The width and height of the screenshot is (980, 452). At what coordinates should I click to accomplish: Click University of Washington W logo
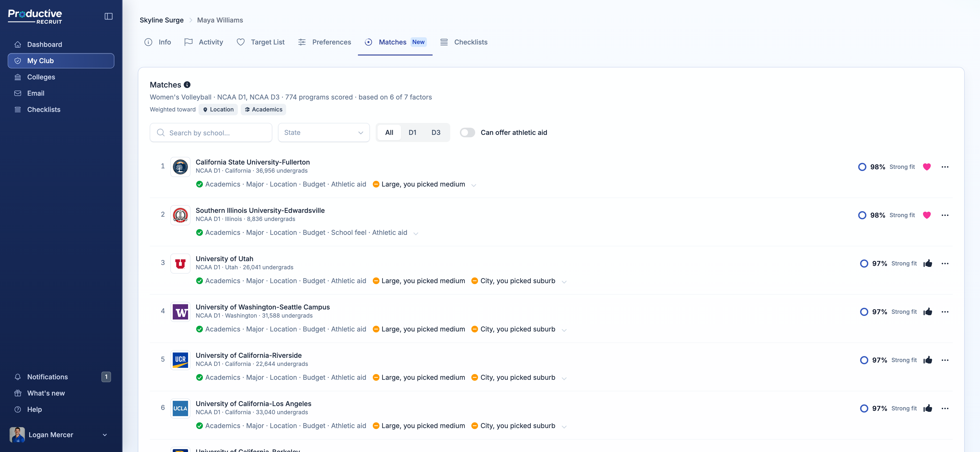coord(180,312)
